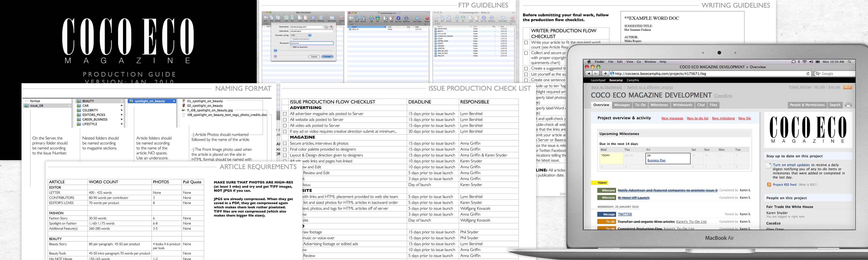Click the magnifier lookup icon beside Hostname
This screenshot has width=868, height=260.
326,27
